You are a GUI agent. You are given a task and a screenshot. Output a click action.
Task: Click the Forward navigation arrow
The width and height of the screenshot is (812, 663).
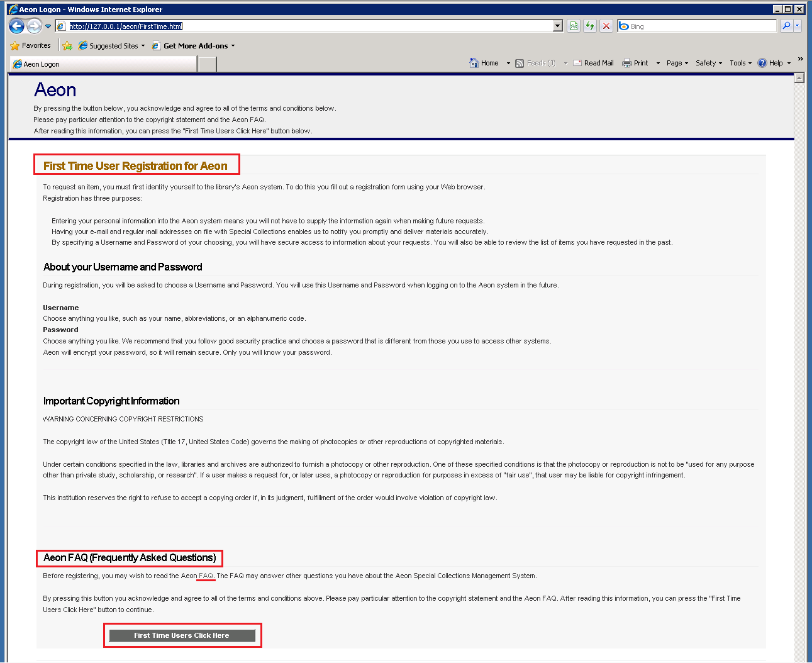pos(35,26)
